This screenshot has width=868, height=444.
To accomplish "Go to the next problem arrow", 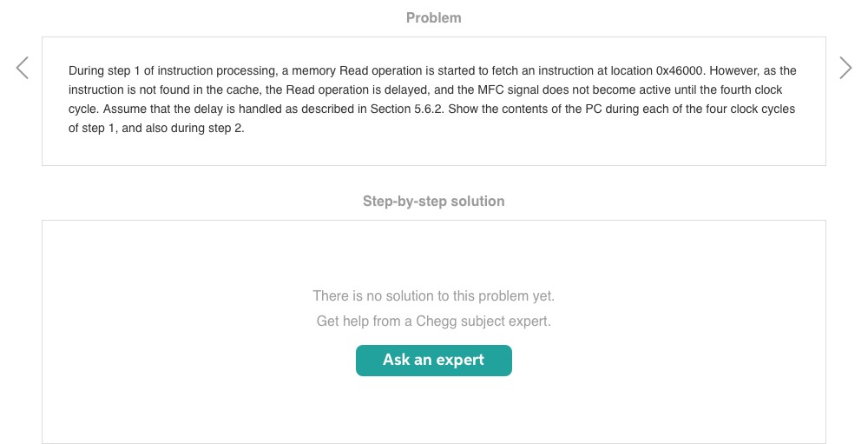I will [x=845, y=68].
